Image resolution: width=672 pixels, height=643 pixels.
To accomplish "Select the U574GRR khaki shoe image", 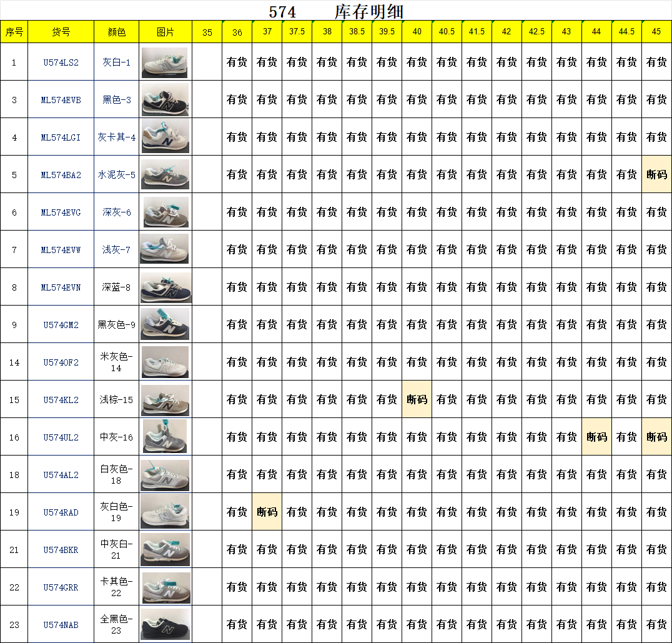I will pyautogui.click(x=166, y=588).
